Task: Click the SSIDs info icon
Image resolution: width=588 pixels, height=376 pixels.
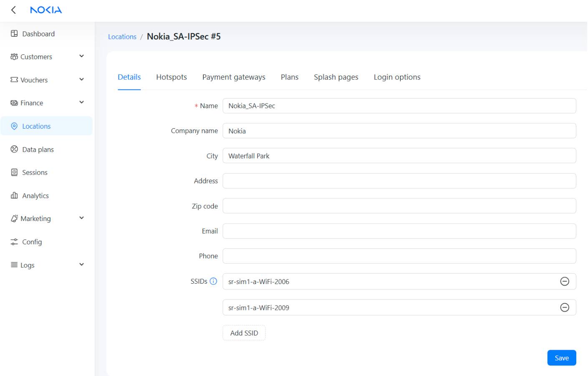Action: (213, 281)
